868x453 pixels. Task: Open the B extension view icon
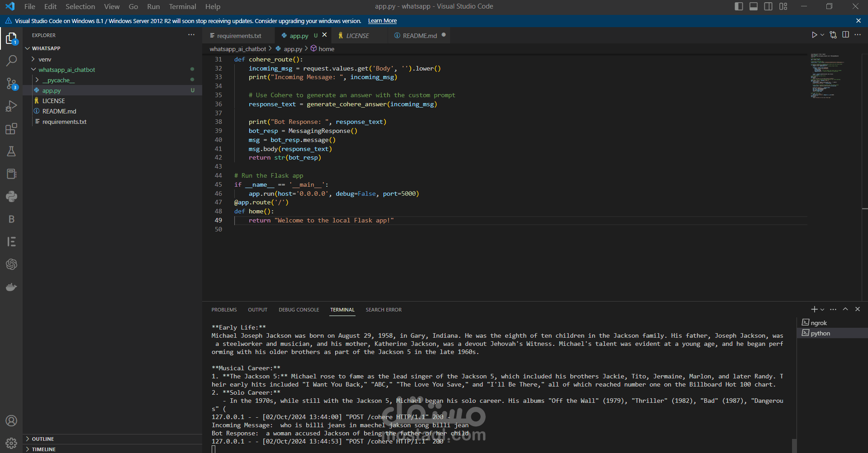coord(11,219)
